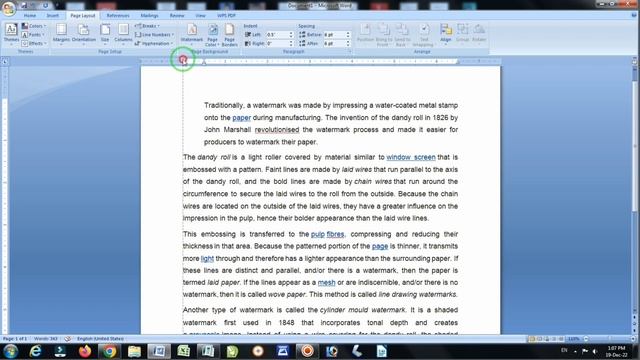Open the Page Color menu
Viewport: 640px width, 360px height.
(x=212, y=35)
